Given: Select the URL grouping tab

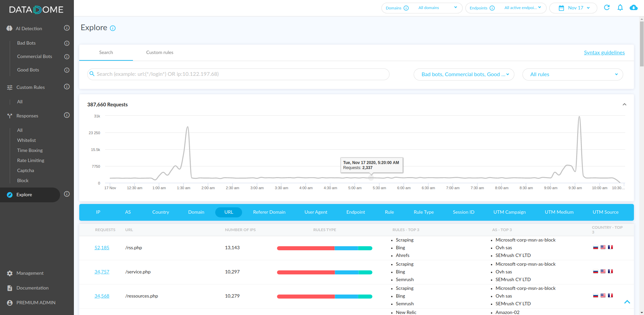Looking at the screenshot, I should [229, 212].
